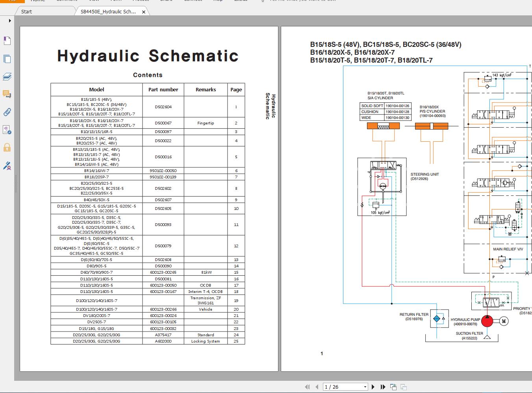Expand the navigation pane arrow

10,20
